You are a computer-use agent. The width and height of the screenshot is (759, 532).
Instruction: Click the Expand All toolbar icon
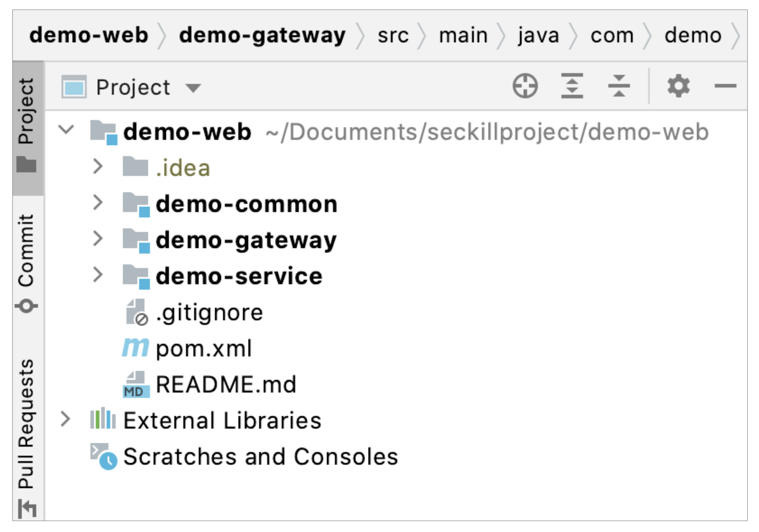(572, 86)
